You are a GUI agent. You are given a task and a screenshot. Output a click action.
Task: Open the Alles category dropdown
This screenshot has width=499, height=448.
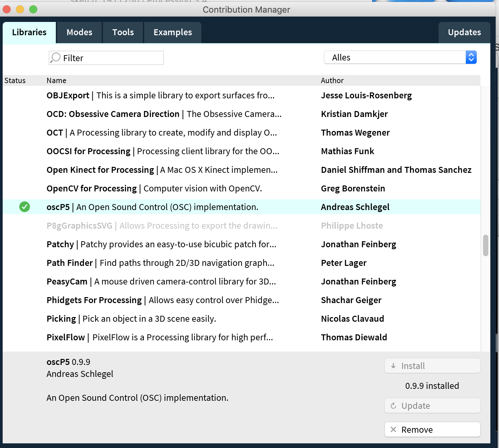(400, 57)
